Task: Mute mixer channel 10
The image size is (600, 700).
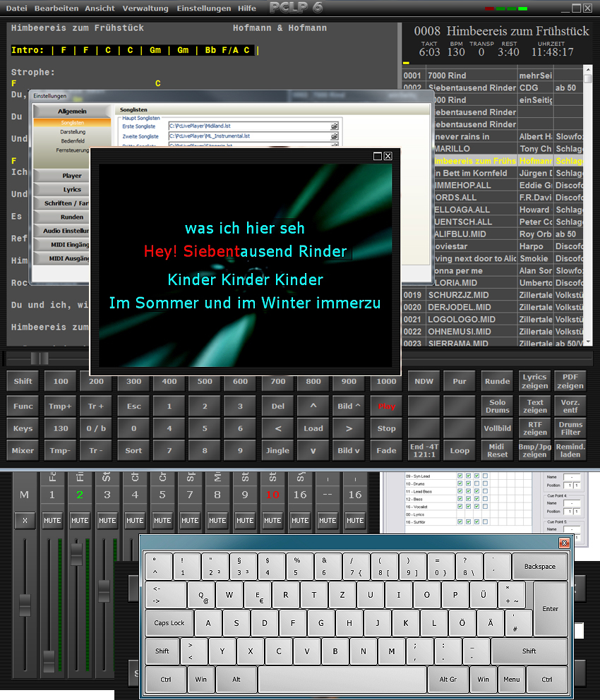Action: coord(272,521)
